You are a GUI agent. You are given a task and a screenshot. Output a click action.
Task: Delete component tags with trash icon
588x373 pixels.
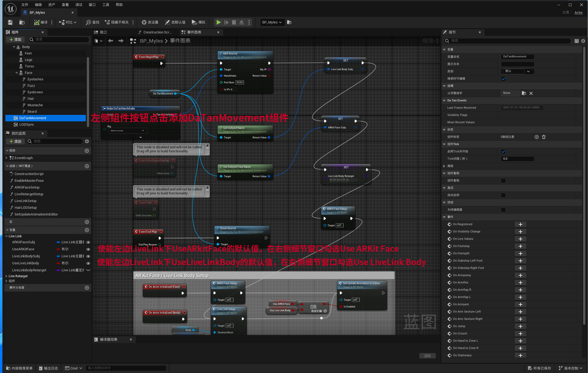(544, 137)
